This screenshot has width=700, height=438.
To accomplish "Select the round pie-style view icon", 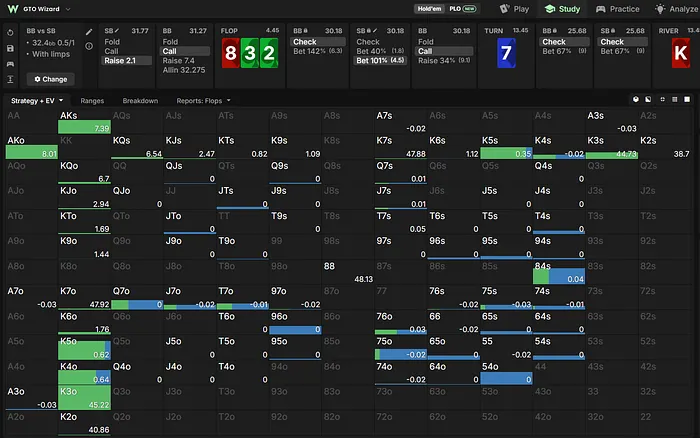I will click(x=636, y=99).
